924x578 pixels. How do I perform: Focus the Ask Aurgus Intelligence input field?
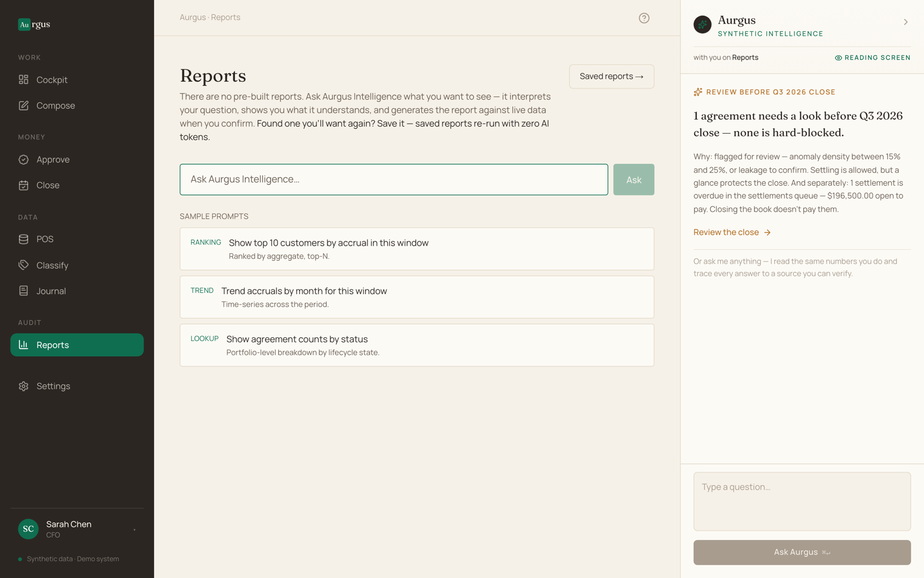pyautogui.click(x=394, y=180)
